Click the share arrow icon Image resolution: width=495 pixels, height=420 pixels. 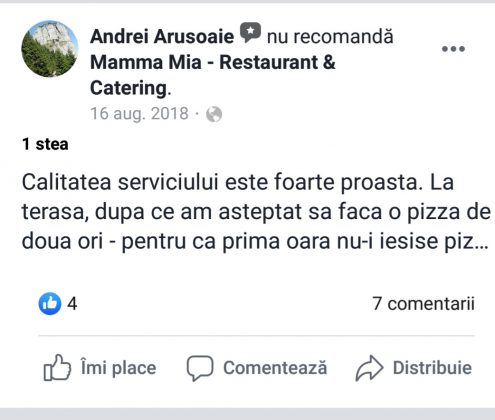click(x=369, y=368)
